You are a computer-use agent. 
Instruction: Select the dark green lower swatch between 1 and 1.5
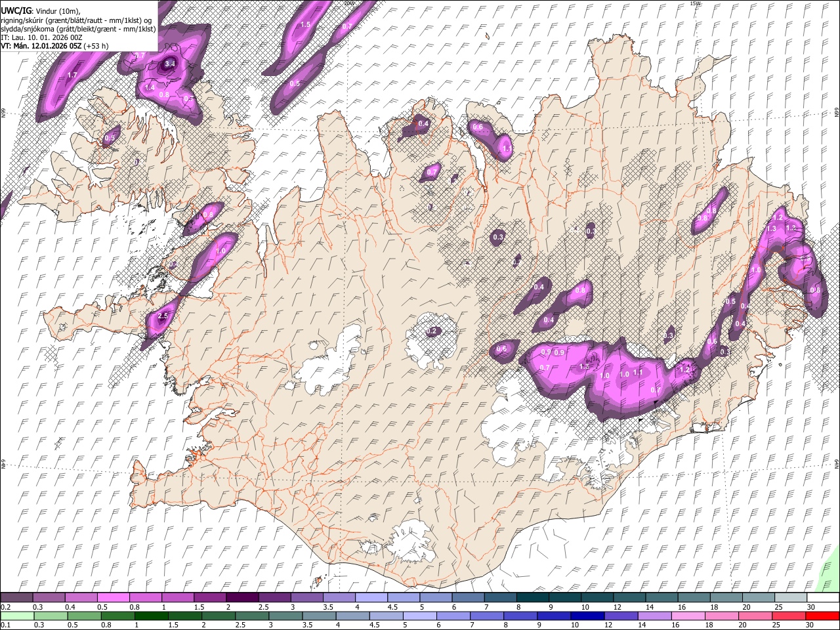coord(151,616)
